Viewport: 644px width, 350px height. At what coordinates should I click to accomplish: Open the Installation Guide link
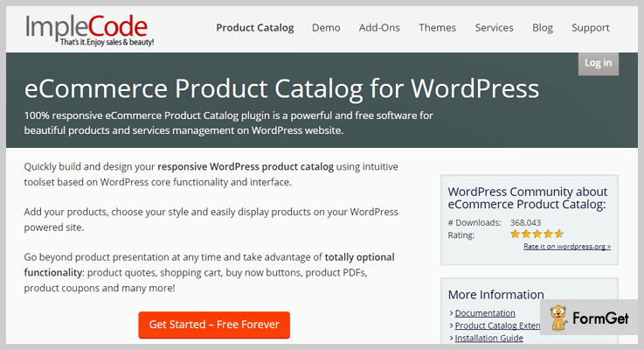(x=488, y=338)
